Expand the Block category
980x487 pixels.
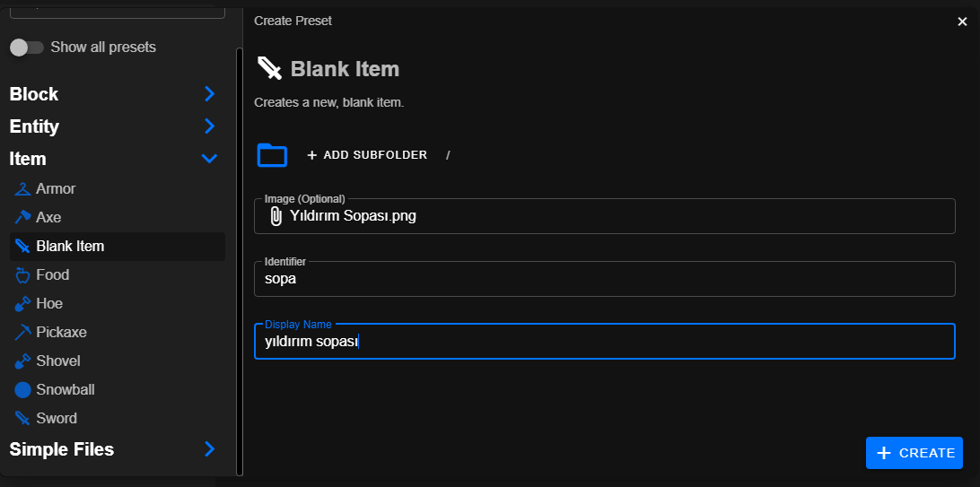pos(209,94)
